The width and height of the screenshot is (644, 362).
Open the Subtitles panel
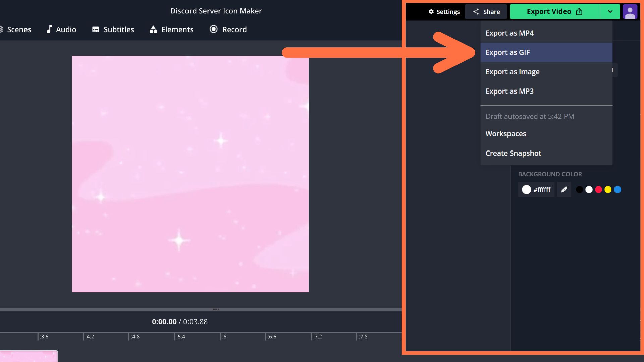pyautogui.click(x=113, y=29)
